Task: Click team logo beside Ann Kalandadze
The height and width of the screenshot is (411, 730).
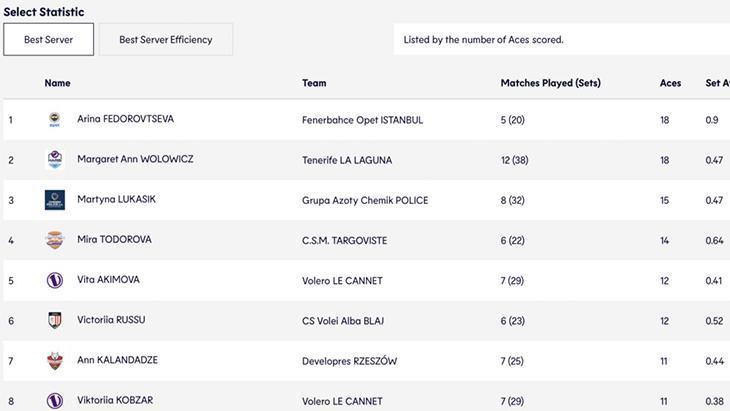Action: tap(55, 361)
